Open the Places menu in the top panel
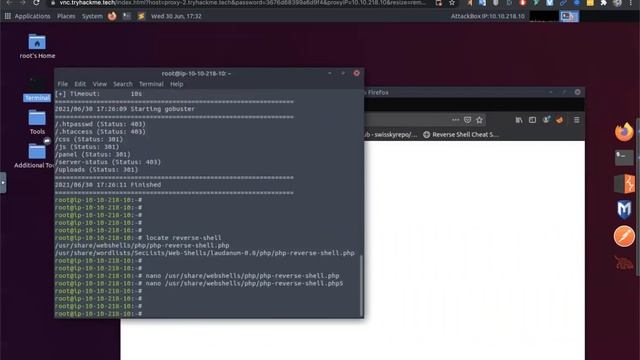Image resolution: width=640 pixels, height=360 pixels. pos(66,16)
